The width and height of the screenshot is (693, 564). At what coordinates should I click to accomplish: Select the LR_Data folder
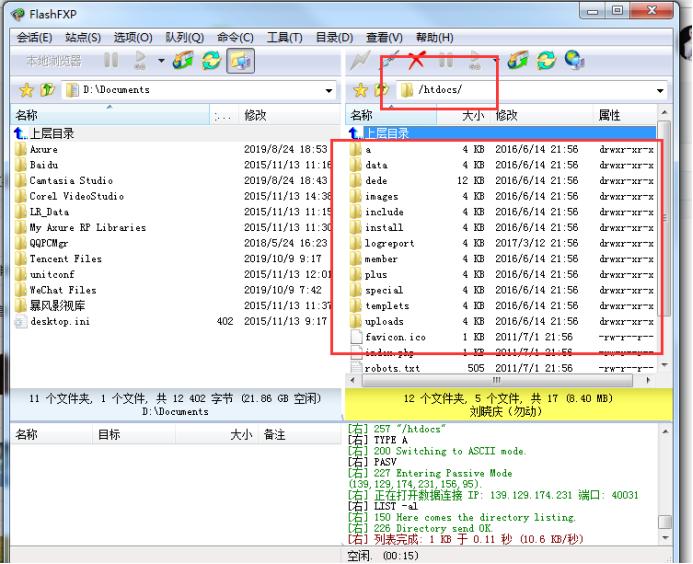[49, 212]
